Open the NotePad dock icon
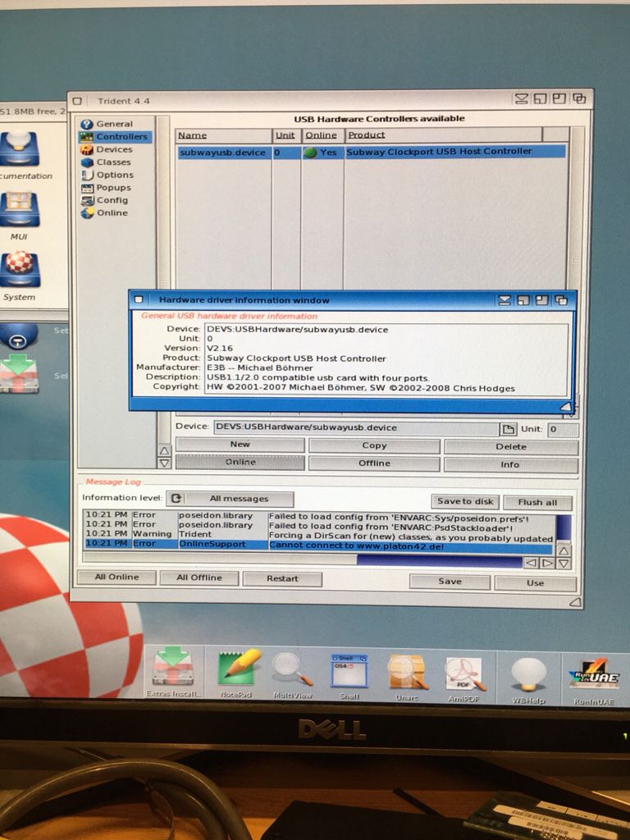Viewport: 630px width, 840px height. coord(240,669)
